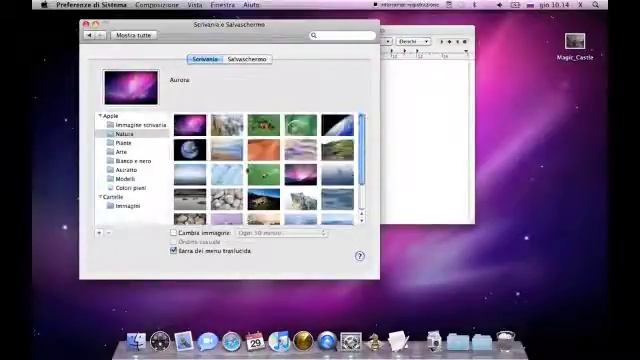Click the battery status menu bar icon
The image size is (640, 360).
tap(516, 5)
